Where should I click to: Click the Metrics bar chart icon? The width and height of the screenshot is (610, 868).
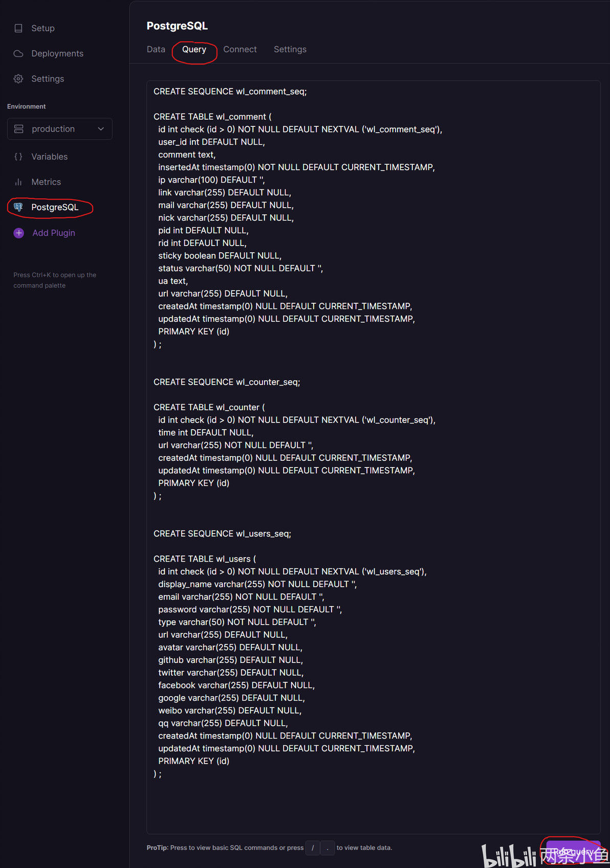click(x=18, y=182)
